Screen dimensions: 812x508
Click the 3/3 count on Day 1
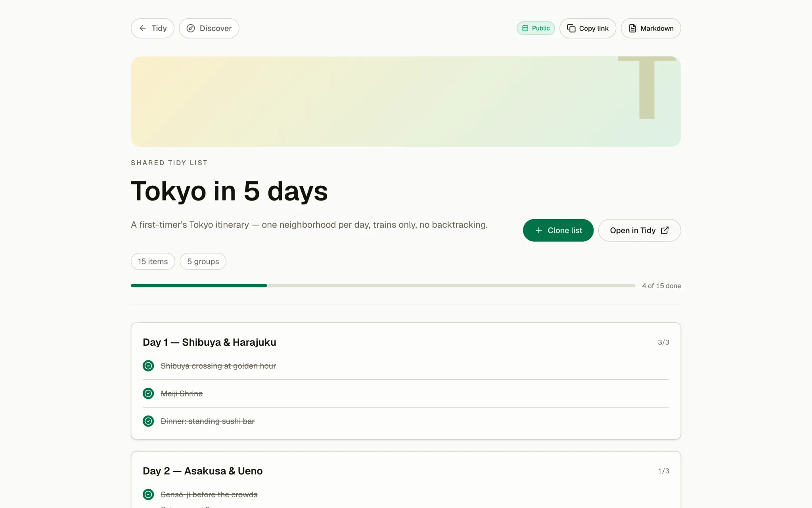(x=663, y=342)
